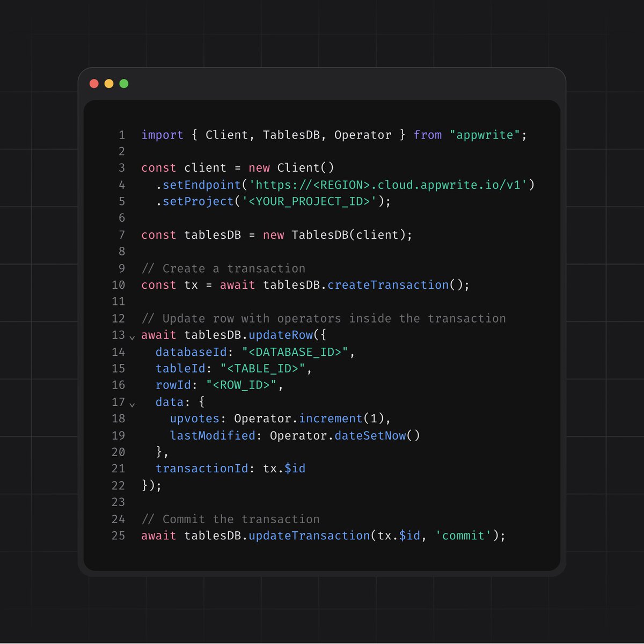Click line number 10 in the gutter
644x644 pixels.
pyautogui.click(x=118, y=285)
